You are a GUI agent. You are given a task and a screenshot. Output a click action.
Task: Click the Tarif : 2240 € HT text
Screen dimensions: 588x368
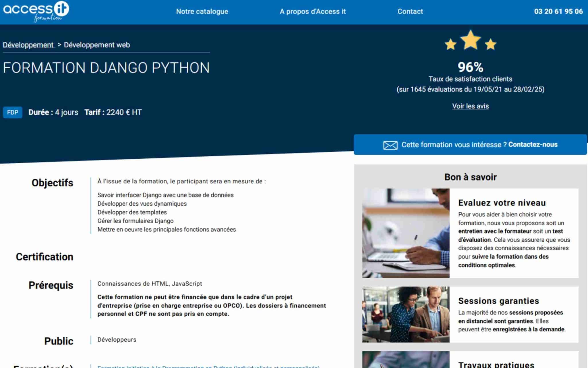tap(113, 112)
